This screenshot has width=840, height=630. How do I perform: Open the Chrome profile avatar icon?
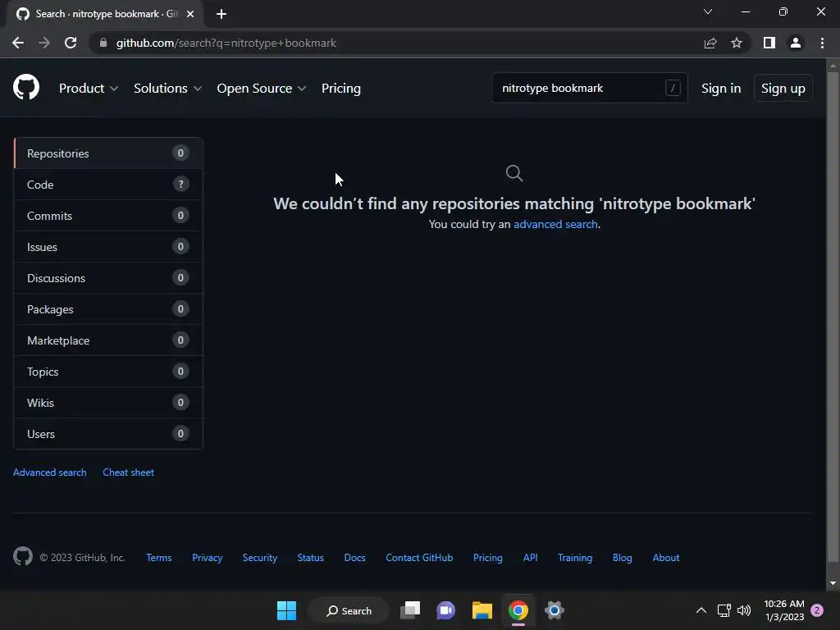click(796, 43)
